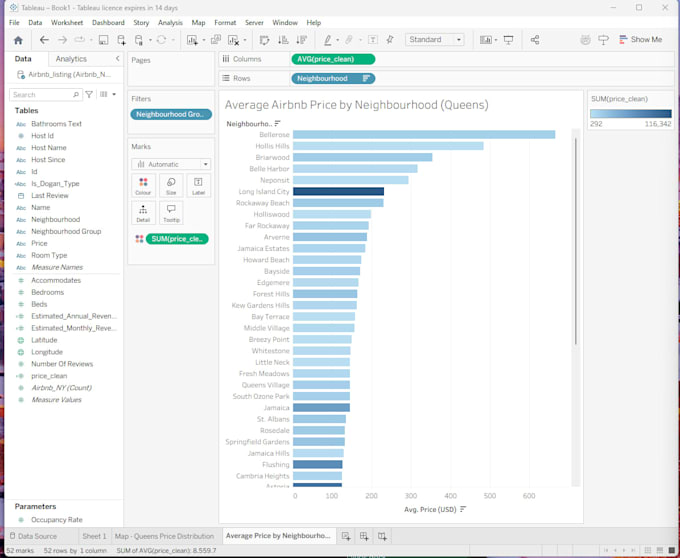Click the presentation mode icon
The image size is (680, 558).
pyautogui.click(x=508, y=40)
